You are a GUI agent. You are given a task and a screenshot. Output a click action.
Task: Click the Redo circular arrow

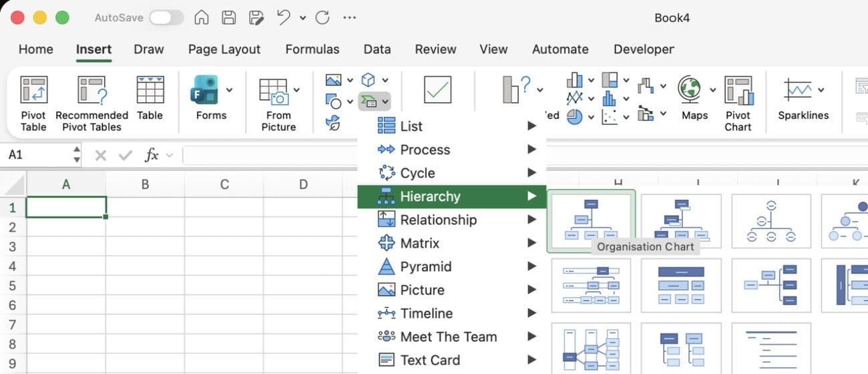(x=322, y=18)
